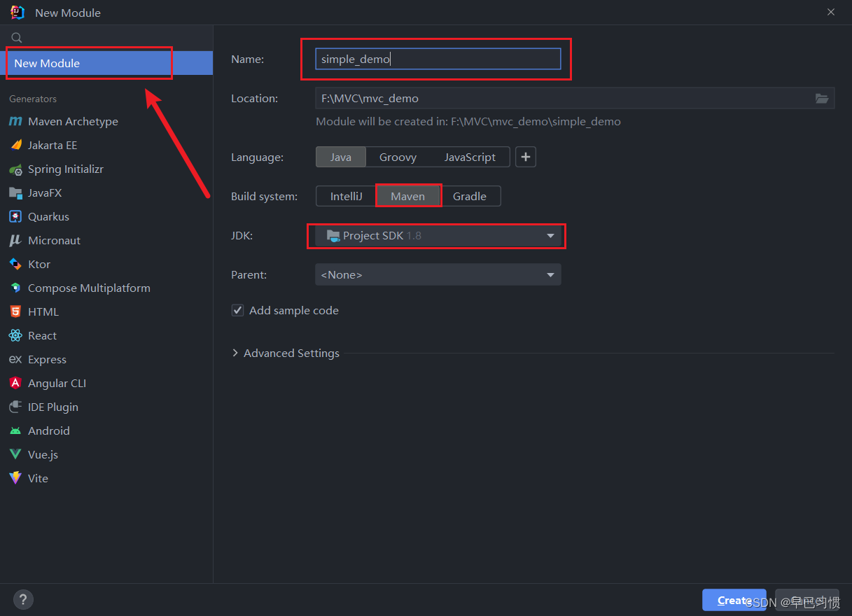Click the Maven Archetype generator icon
This screenshot has height=616, width=852.
tap(15, 121)
